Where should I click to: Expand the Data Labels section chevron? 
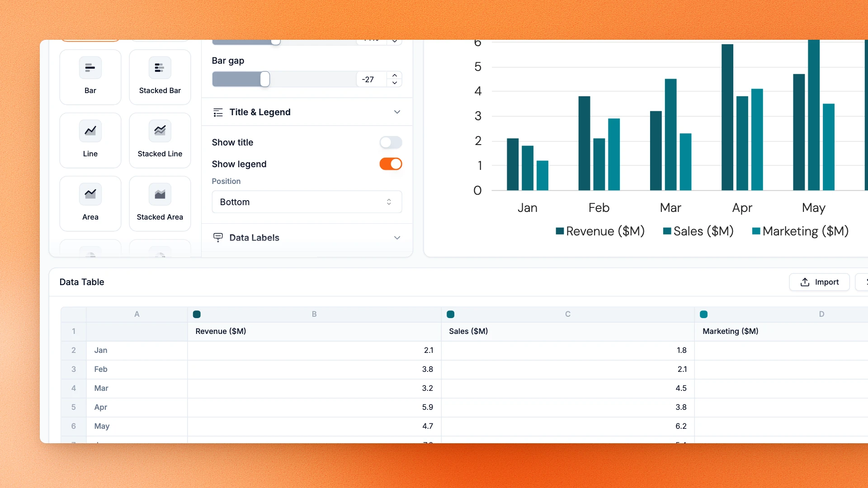(x=397, y=238)
